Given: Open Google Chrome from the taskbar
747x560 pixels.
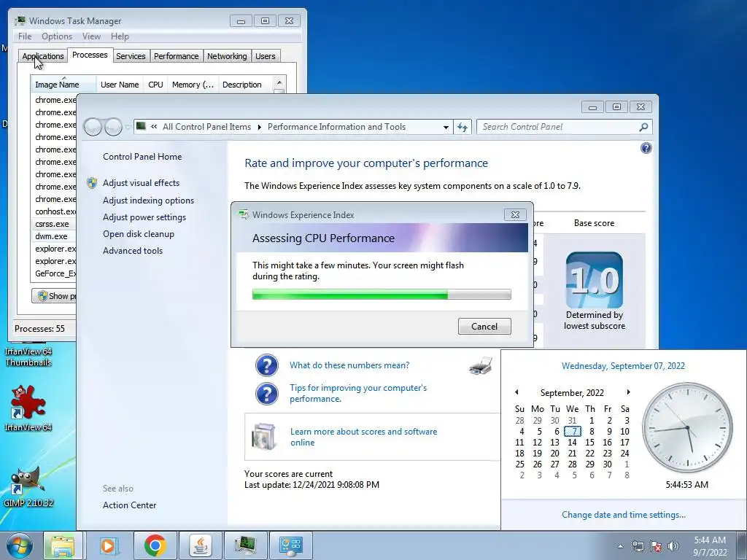Looking at the screenshot, I should click(x=155, y=545).
